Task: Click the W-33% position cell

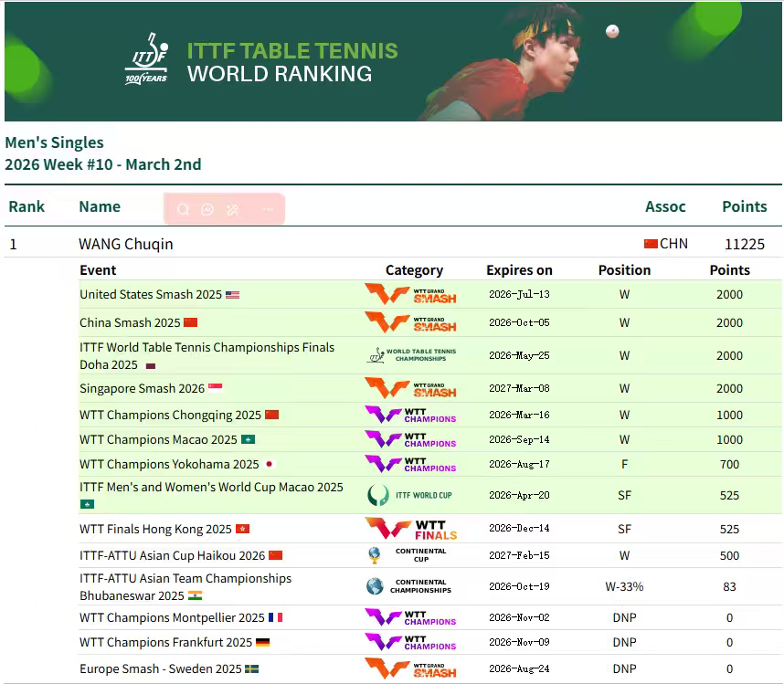Action: click(624, 586)
